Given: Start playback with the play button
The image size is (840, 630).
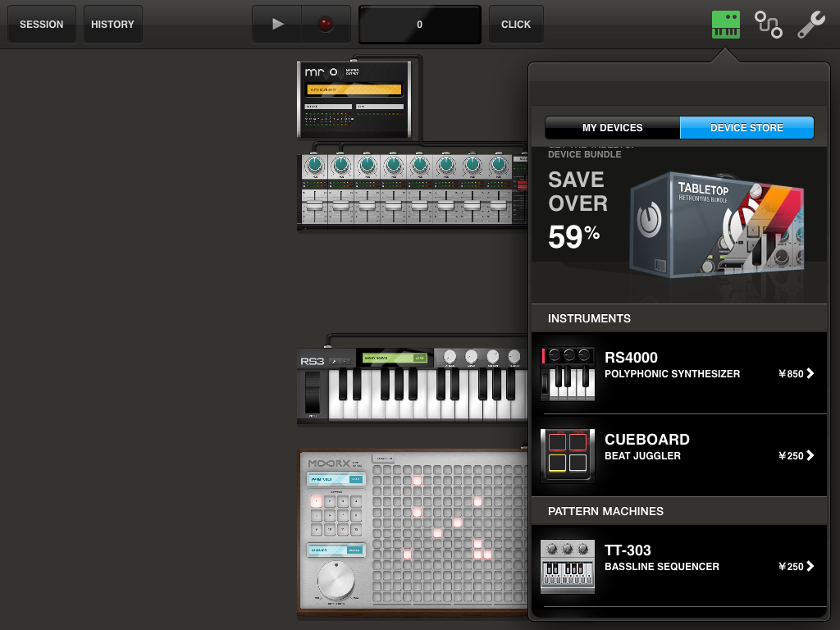Looking at the screenshot, I should pyautogui.click(x=277, y=24).
